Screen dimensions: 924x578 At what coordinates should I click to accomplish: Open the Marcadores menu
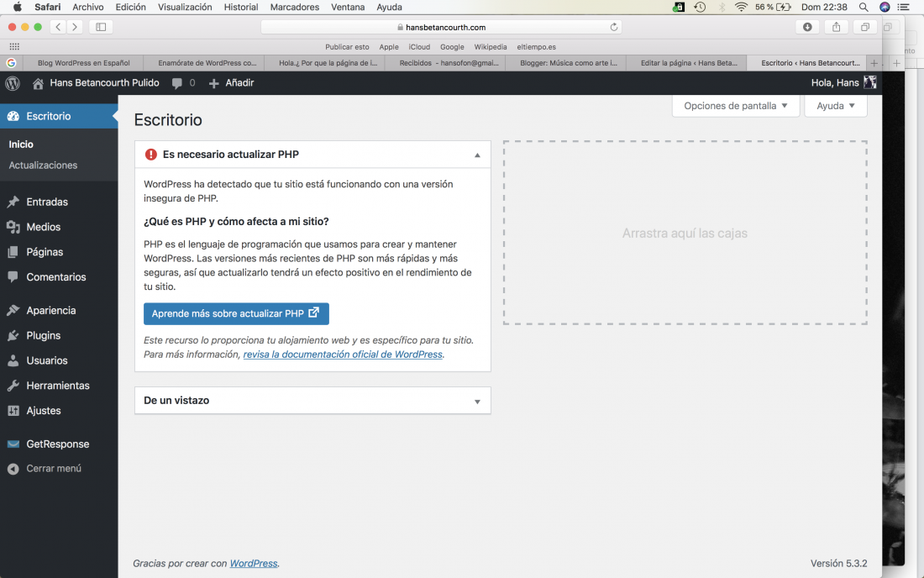pos(295,7)
